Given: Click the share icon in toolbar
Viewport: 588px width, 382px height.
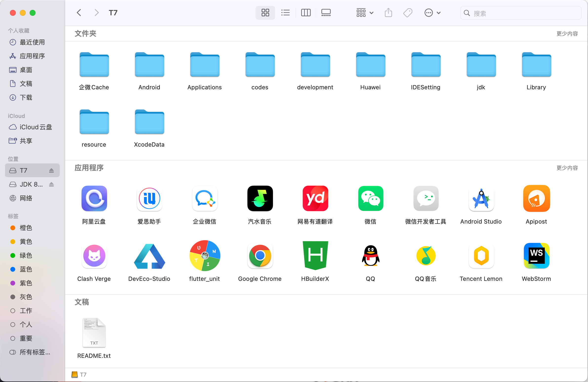Looking at the screenshot, I should click(x=388, y=13).
